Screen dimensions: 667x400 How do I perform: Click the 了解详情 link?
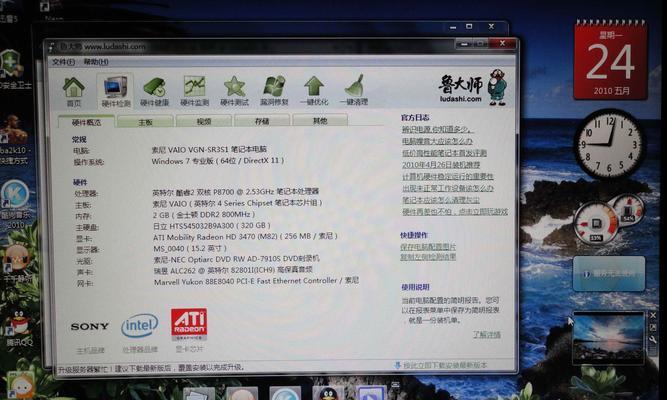(x=487, y=334)
